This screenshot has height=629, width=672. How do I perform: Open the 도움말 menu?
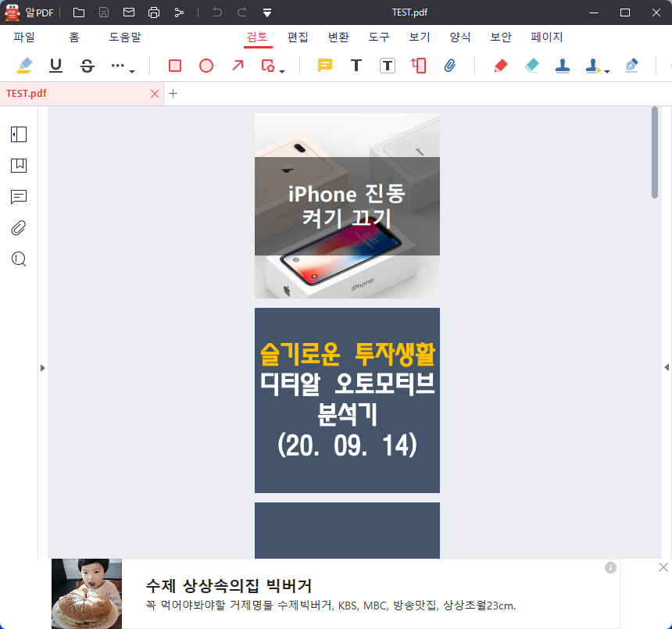tap(125, 37)
